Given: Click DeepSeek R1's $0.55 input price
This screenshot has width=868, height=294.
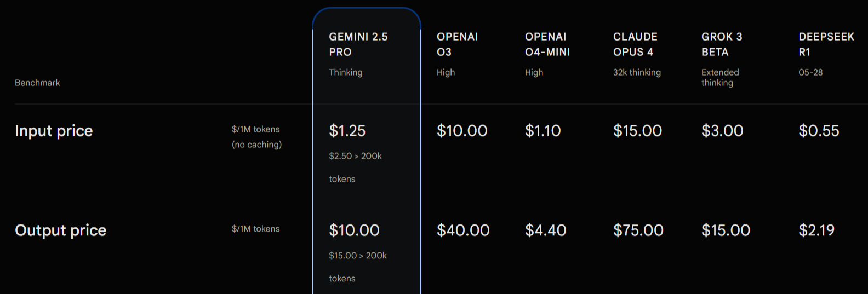Looking at the screenshot, I should [x=819, y=131].
